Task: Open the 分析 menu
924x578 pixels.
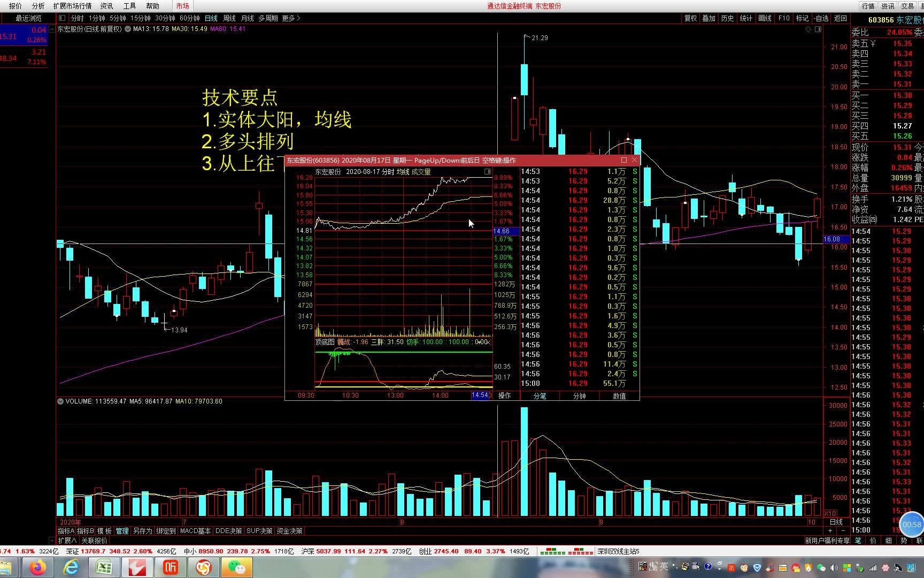Action: 38,6
